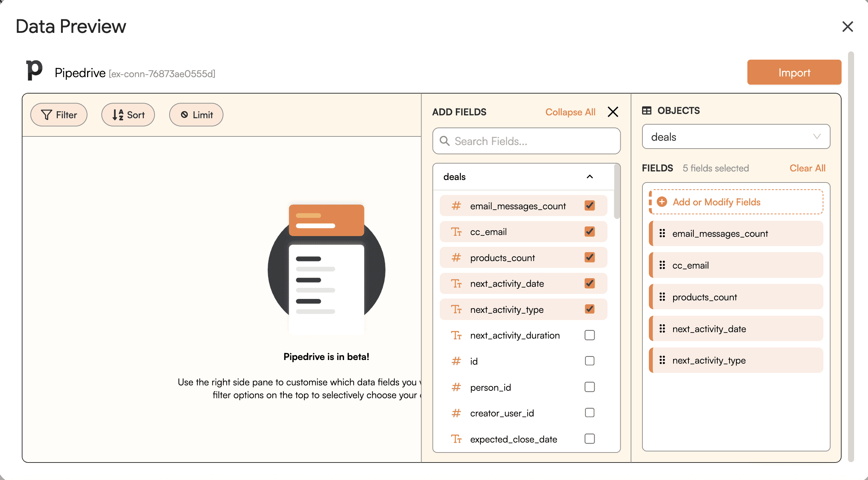Image resolution: width=868 pixels, height=480 pixels.
Task: Select the email_messages_count selected field row
Action: pos(736,233)
